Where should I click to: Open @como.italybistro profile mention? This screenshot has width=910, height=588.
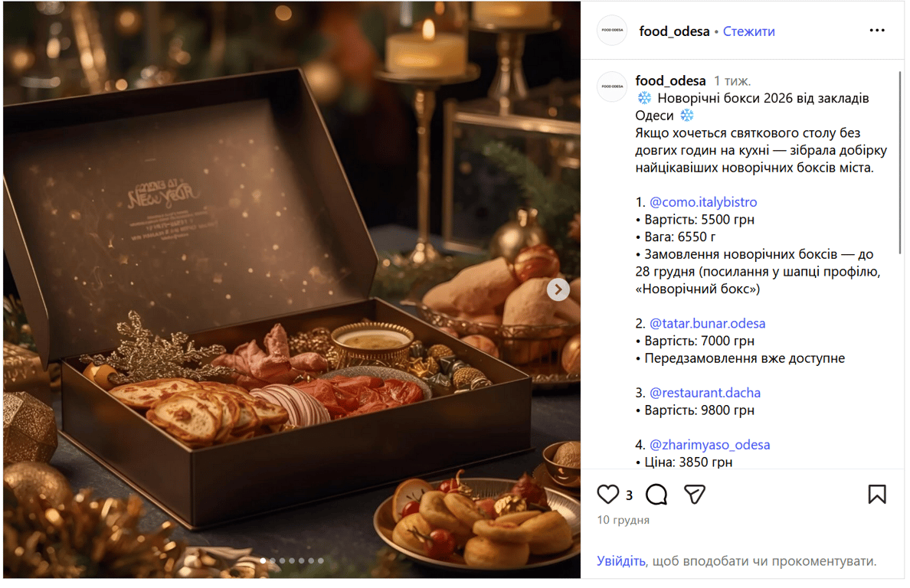coord(703,202)
